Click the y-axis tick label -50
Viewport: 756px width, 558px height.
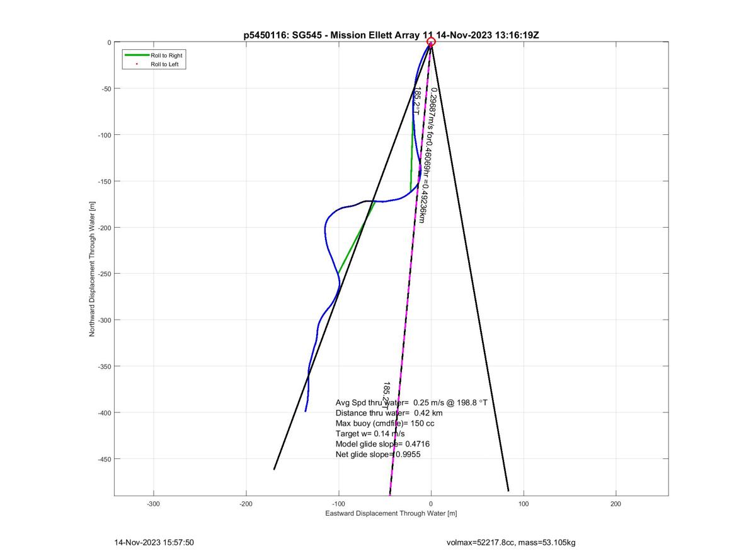(105, 89)
